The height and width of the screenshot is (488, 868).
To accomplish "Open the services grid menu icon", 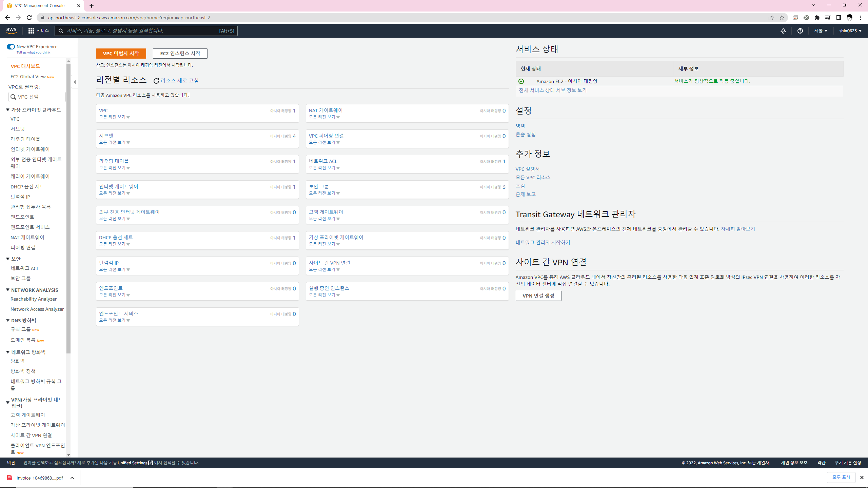I will pos(31,30).
